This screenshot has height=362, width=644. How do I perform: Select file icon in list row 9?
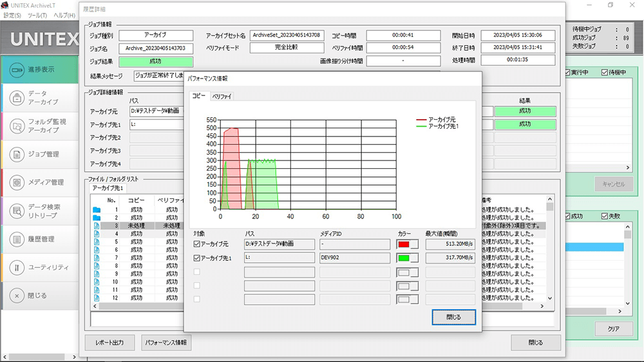(x=97, y=274)
